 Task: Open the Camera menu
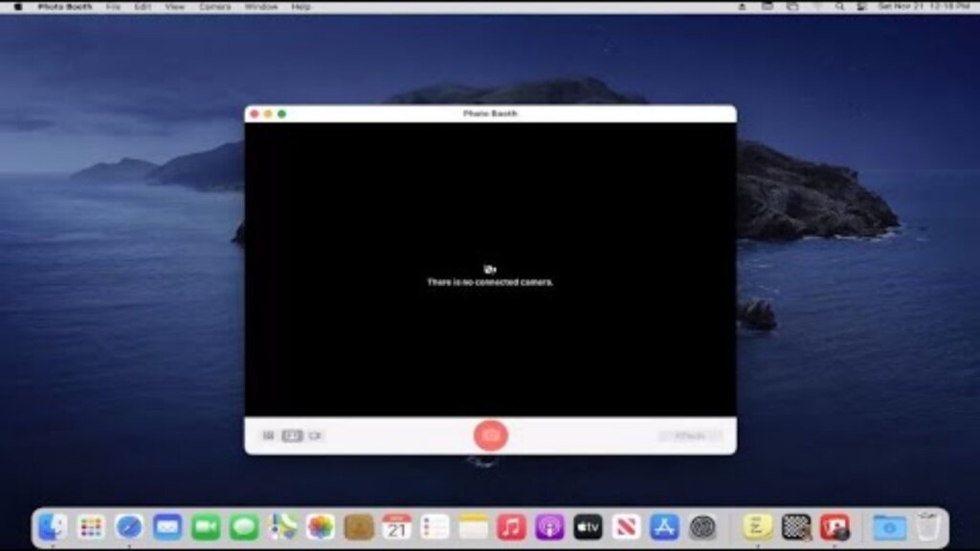click(x=215, y=7)
